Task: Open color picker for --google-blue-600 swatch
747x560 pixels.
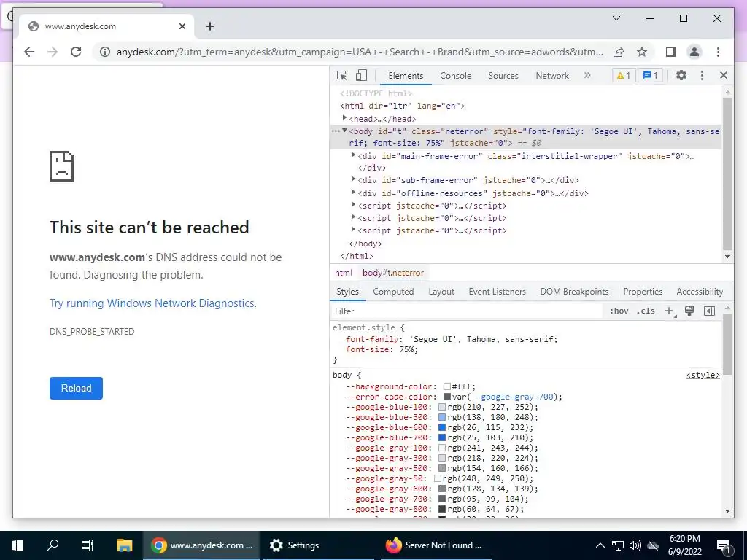Action: pyautogui.click(x=442, y=427)
